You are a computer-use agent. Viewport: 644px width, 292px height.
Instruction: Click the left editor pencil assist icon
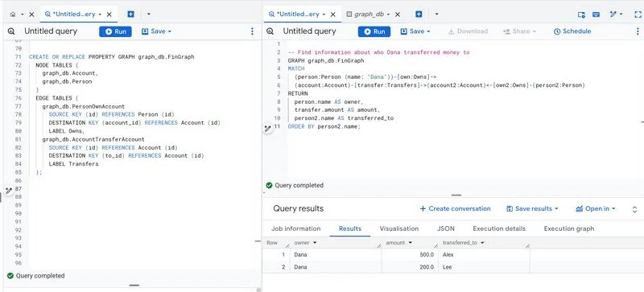pyautogui.click(x=9, y=191)
